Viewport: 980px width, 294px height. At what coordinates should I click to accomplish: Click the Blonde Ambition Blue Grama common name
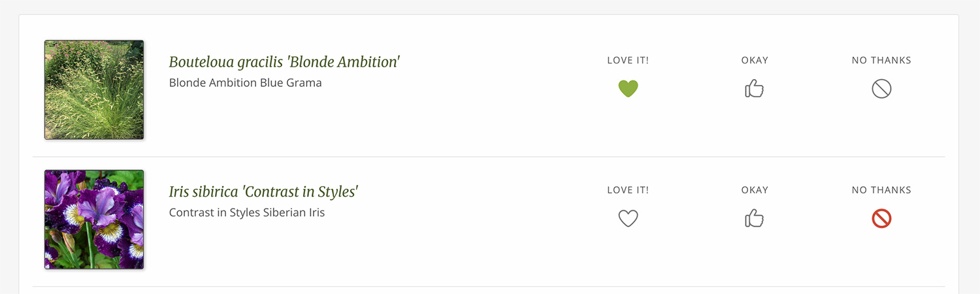[x=245, y=83]
